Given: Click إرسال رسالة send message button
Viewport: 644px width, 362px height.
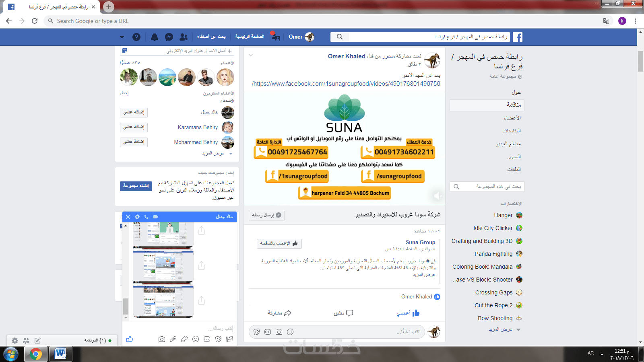Looking at the screenshot, I should click(267, 215).
